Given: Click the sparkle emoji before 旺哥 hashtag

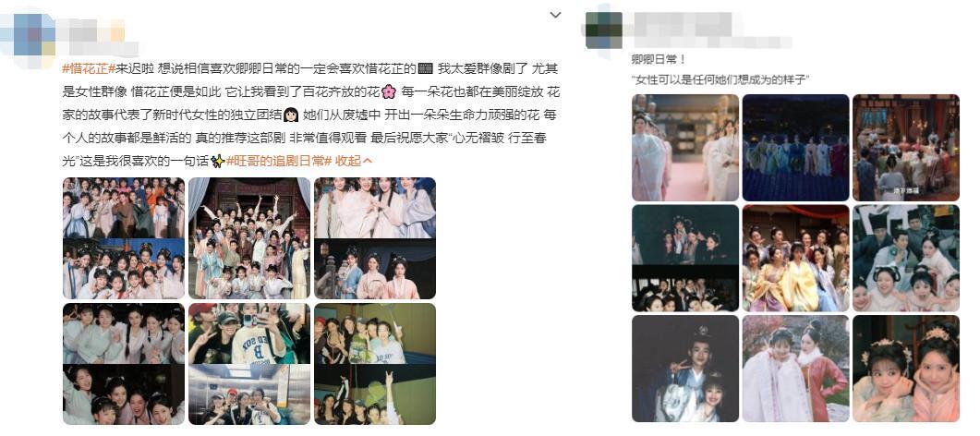Looking at the screenshot, I should pos(217,161).
